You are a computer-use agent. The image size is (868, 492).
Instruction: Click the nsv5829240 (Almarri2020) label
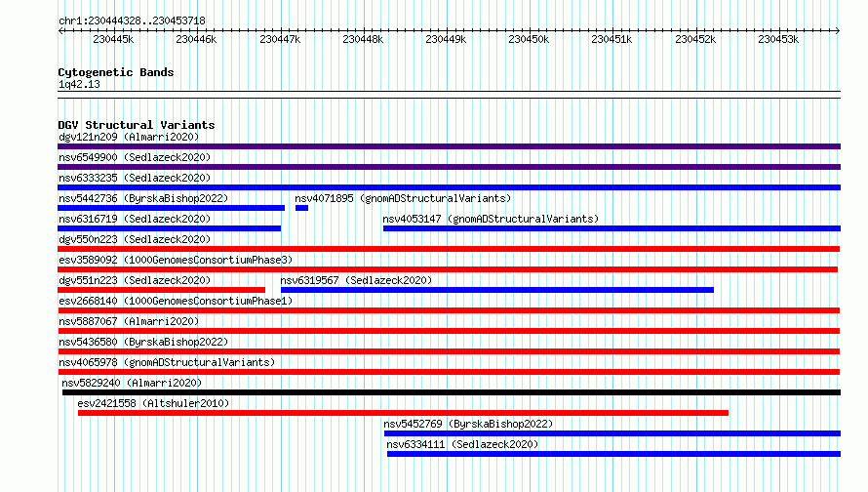point(132,383)
